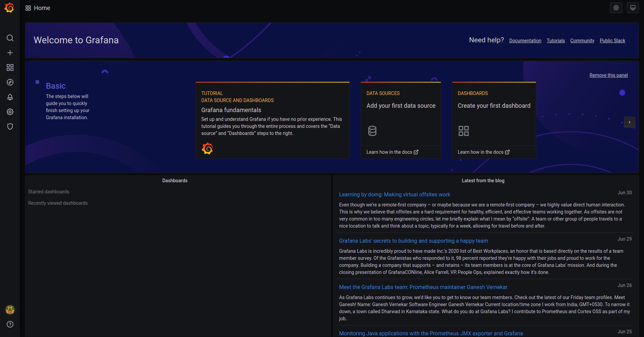Viewport: 644px width, 337px height.
Task: Click the database icon in data source card
Action: coord(372,131)
